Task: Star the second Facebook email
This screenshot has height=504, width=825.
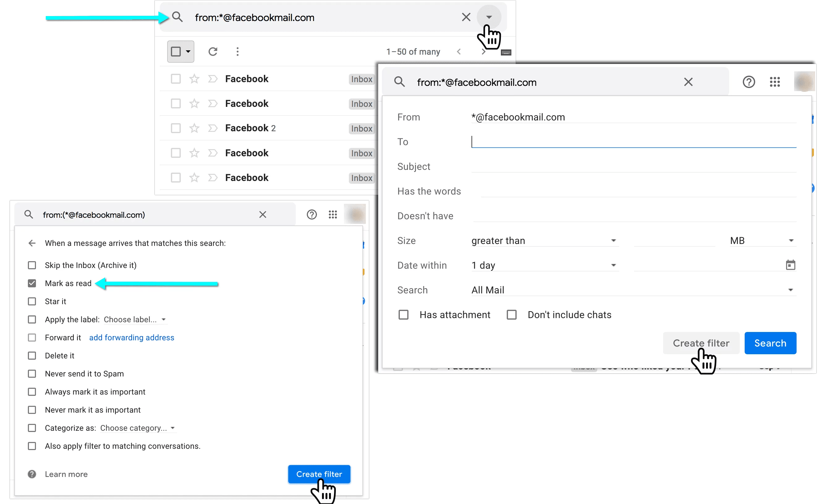Action: click(x=194, y=104)
